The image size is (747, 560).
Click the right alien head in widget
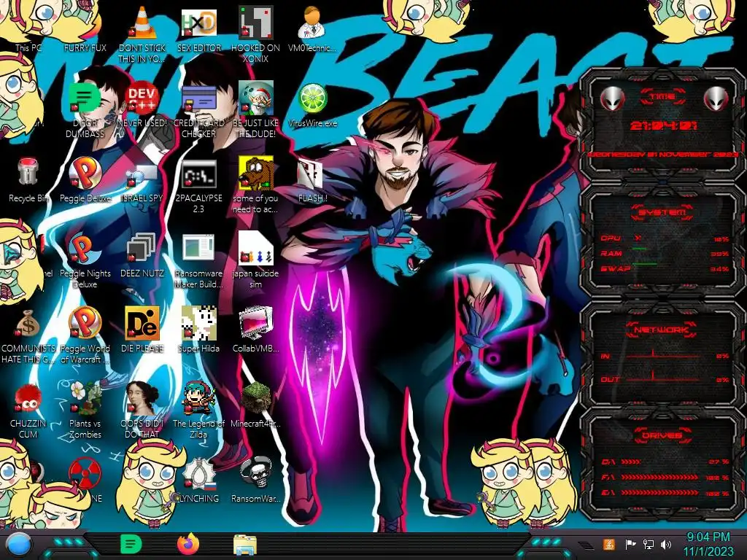pos(716,99)
